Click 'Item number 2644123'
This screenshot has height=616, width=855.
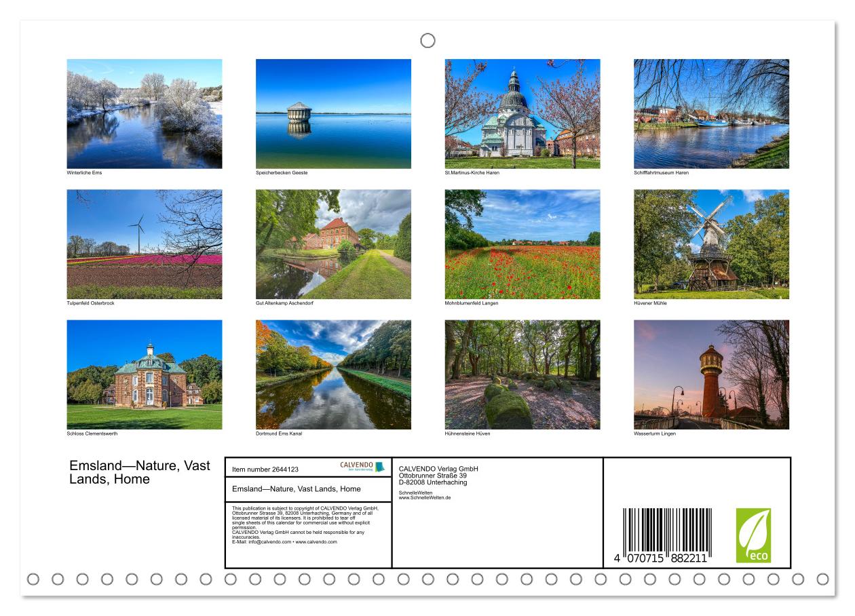coord(265,469)
